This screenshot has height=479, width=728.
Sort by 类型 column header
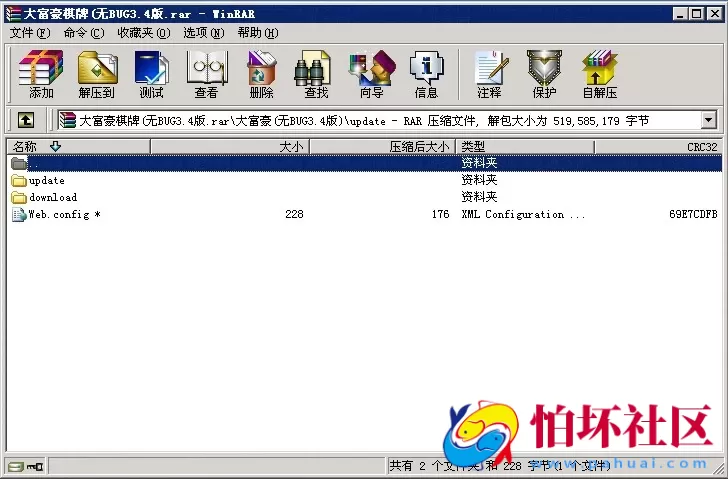[x=525, y=147]
